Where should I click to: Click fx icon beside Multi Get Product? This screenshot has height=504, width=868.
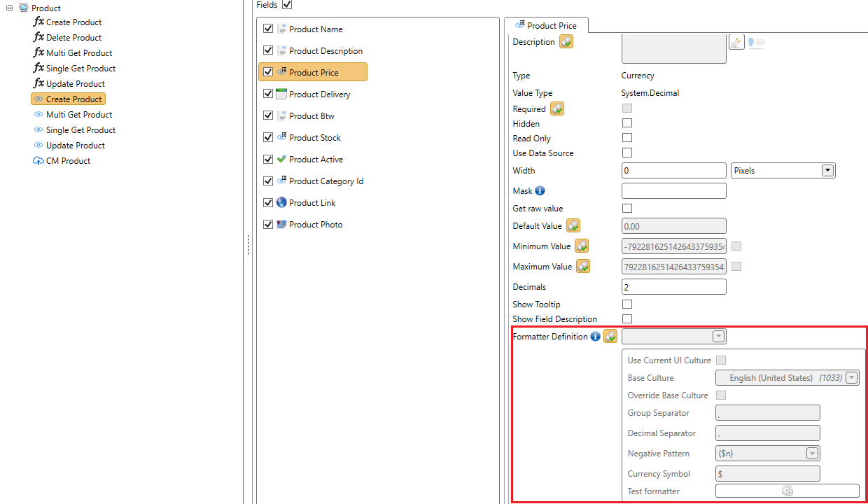tap(39, 52)
